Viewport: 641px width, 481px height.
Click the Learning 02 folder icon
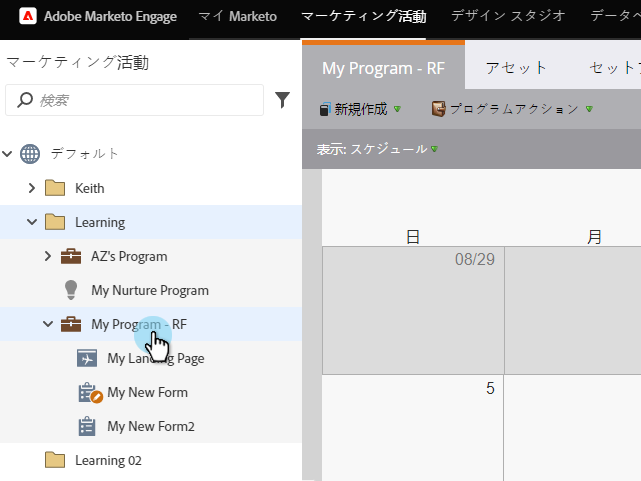[x=55, y=460]
